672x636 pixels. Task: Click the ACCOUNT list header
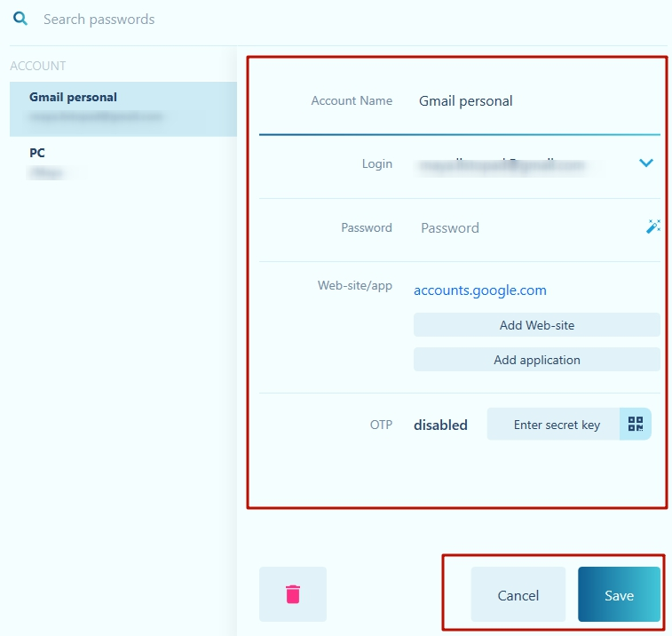(x=38, y=66)
